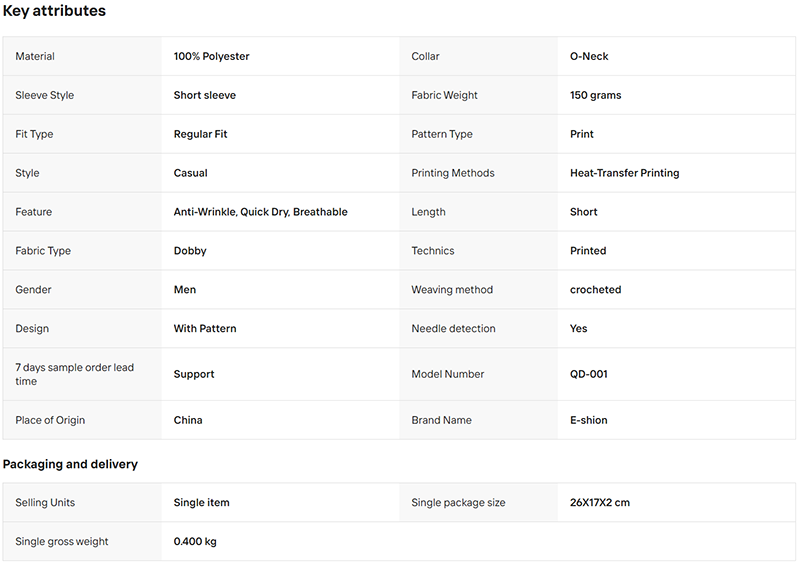Select the Regular Fit value

click(200, 134)
